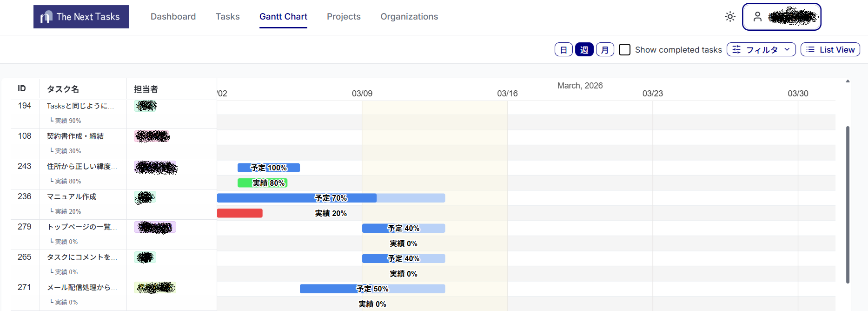Click 実績 90% sub-row of task 194
This screenshot has height=311, width=868.
coord(66,121)
